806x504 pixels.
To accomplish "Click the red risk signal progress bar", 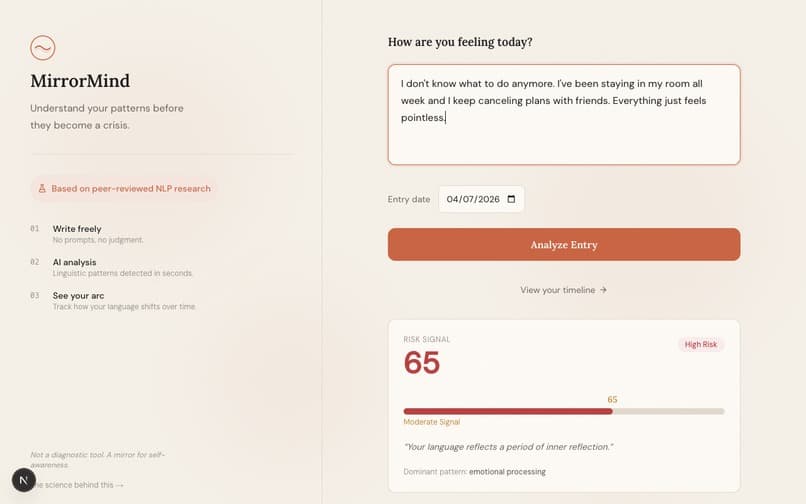I will [x=508, y=411].
